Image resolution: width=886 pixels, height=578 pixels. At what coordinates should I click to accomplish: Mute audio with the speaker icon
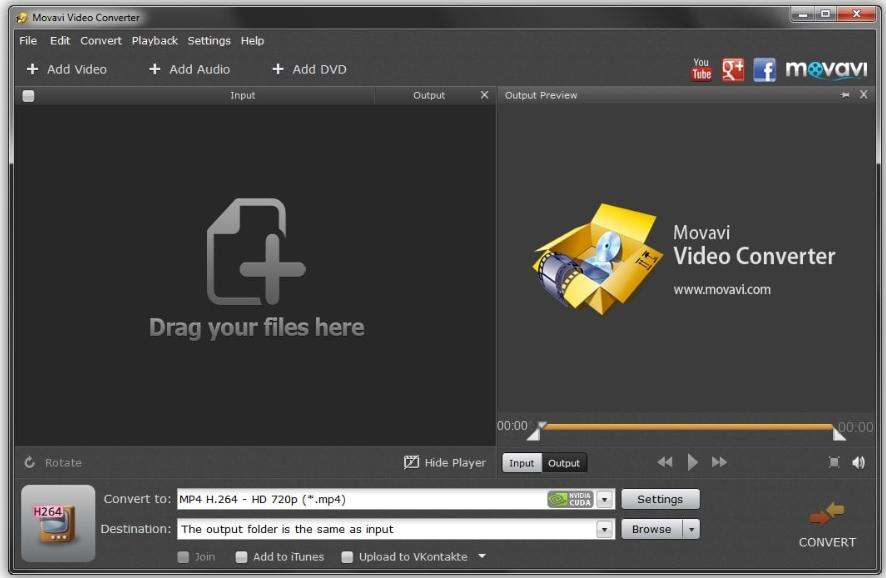858,462
